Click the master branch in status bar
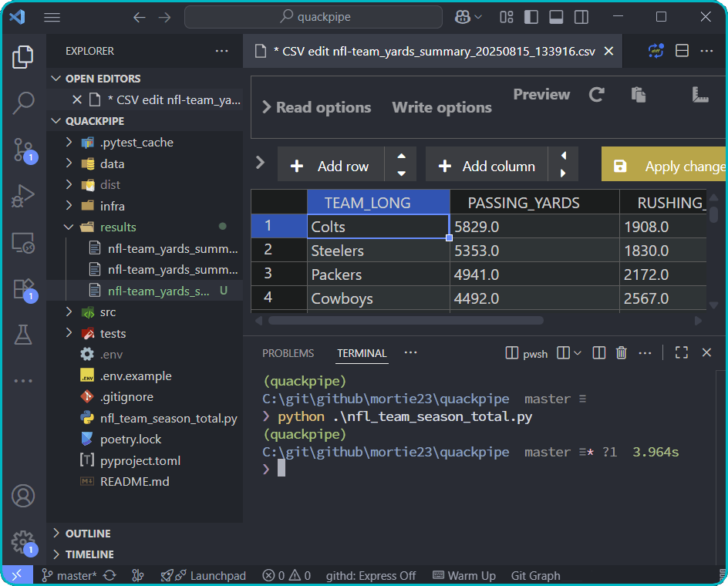 pos(69,576)
